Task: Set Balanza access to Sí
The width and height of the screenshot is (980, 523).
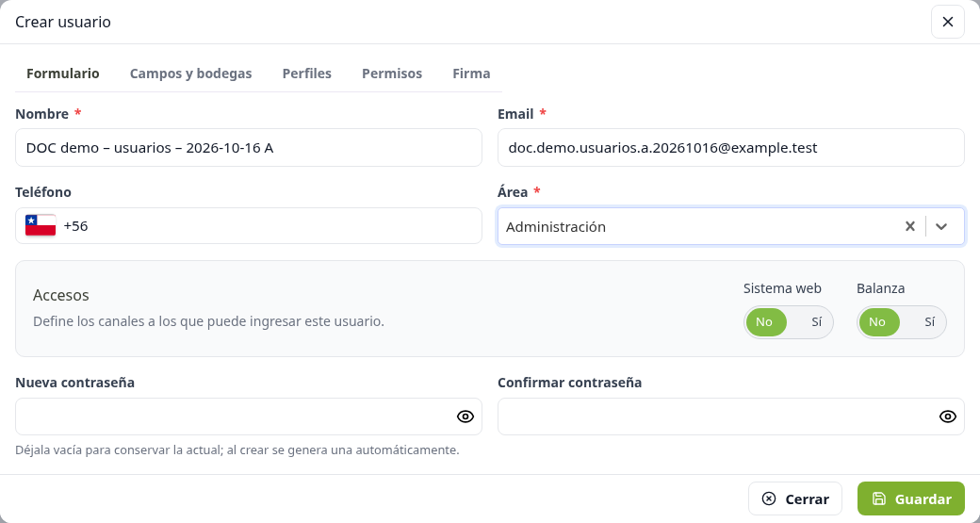Action: pos(929,322)
